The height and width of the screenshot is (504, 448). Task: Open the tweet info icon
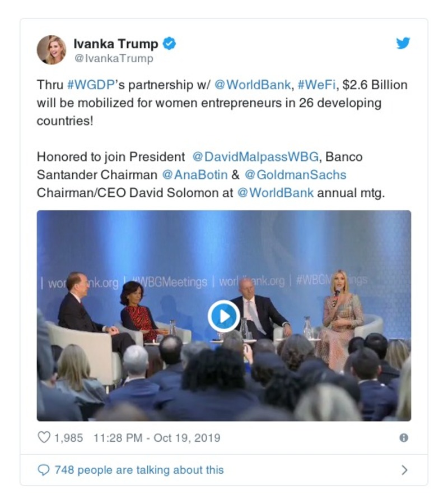(x=404, y=437)
